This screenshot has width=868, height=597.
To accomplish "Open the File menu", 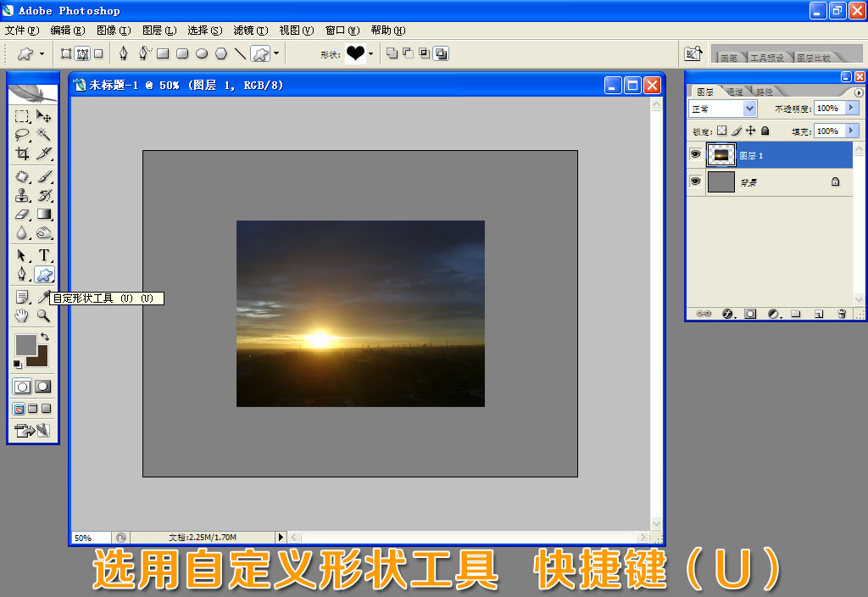I will tap(22, 31).
